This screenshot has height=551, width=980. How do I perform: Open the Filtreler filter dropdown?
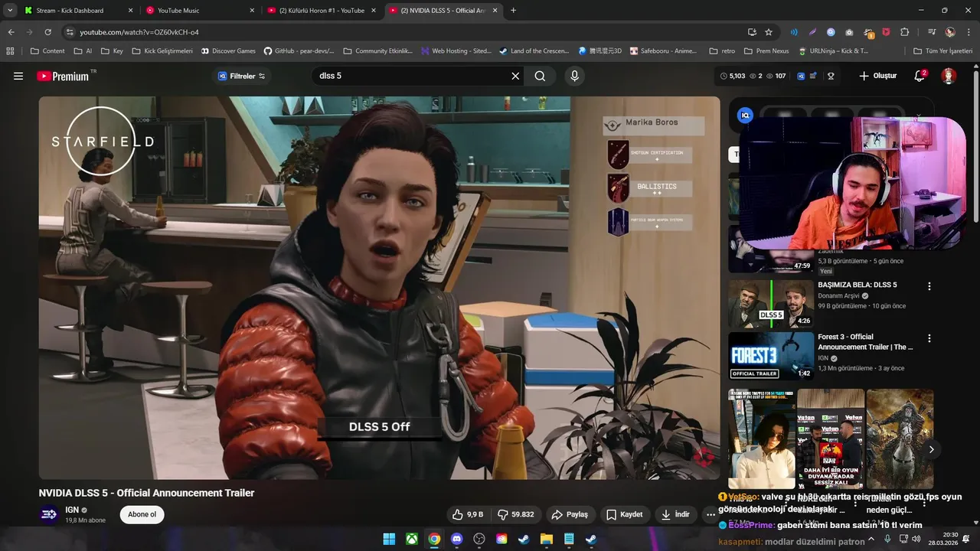[241, 76]
